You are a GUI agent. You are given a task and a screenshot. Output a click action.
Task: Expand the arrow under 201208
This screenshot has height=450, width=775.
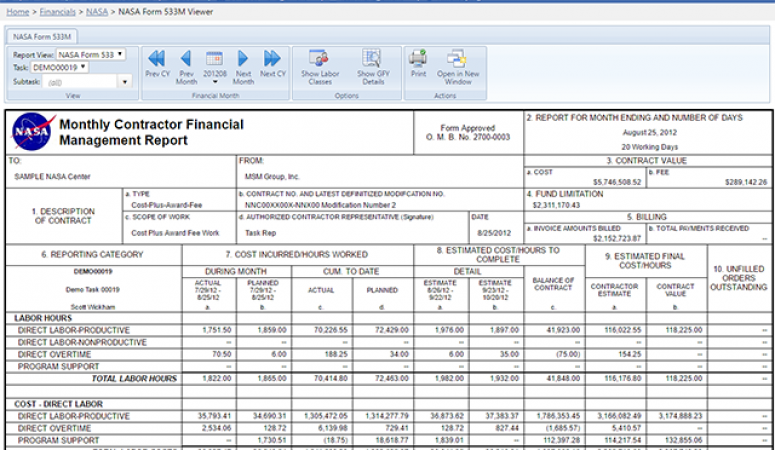click(x=215, y=82)
